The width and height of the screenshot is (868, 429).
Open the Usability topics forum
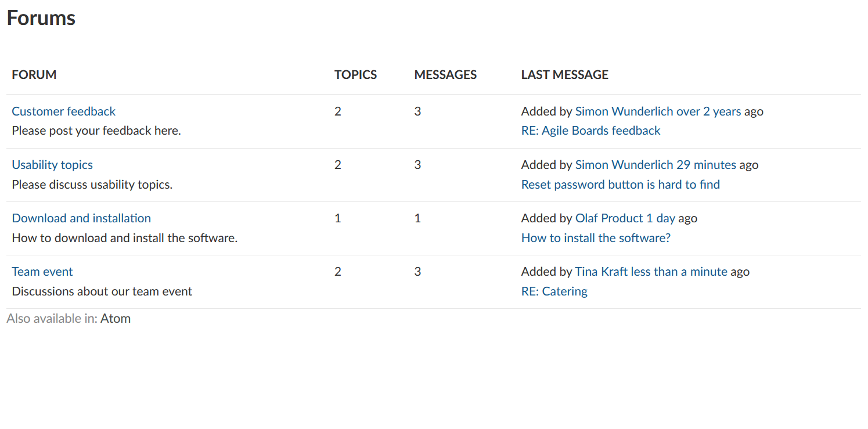tap(52, 164)
